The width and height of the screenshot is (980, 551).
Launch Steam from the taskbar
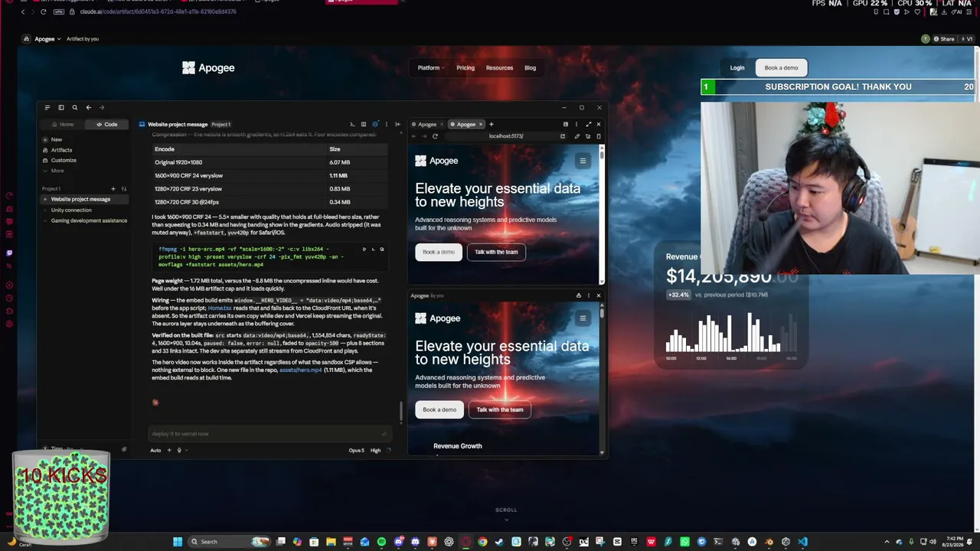point(499,542)
